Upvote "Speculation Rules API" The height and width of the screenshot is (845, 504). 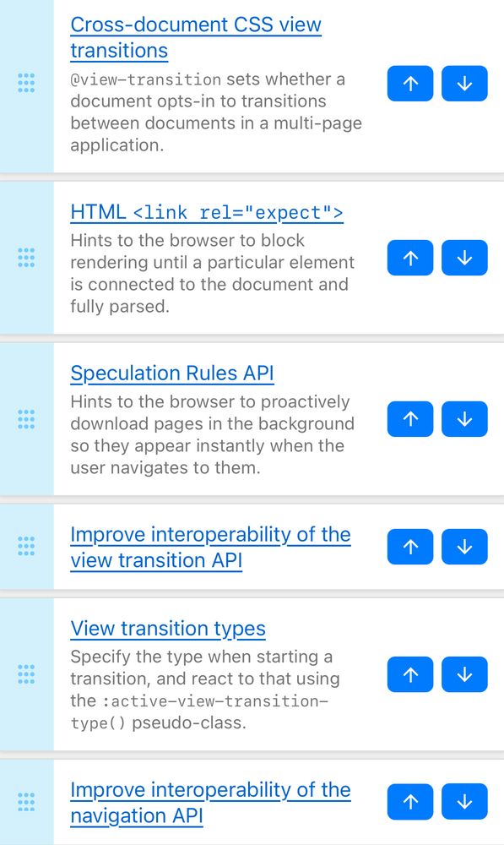pyautogui.click(x=409, y=418)
